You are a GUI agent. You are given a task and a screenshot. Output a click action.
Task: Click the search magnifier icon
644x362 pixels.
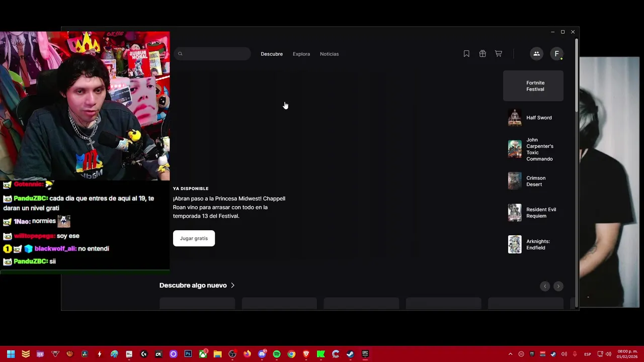pos(180,54)
